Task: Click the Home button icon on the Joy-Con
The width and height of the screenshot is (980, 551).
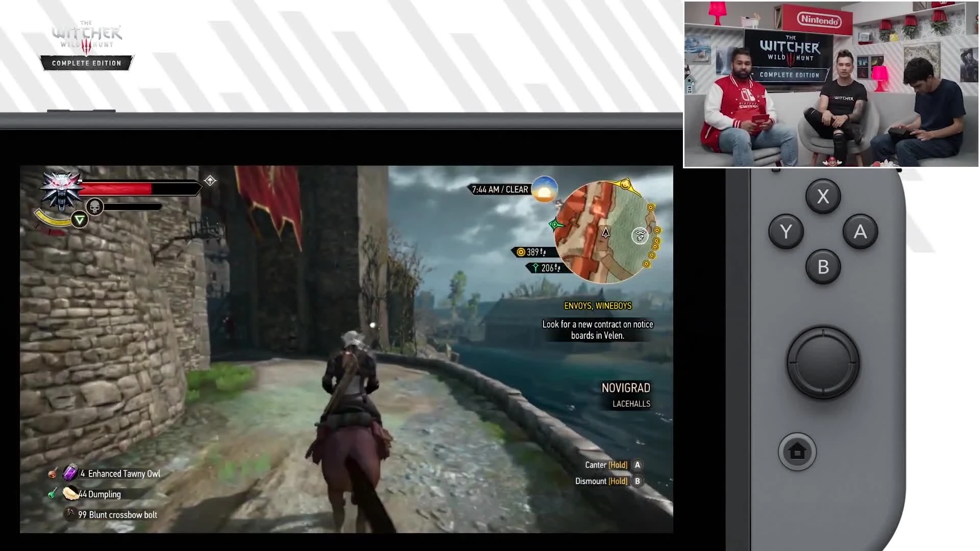Action: point(797,452)
